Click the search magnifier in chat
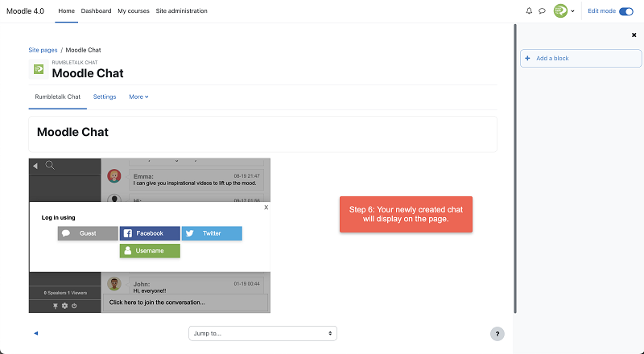This screenshot has height=354, width=644. 50,166
